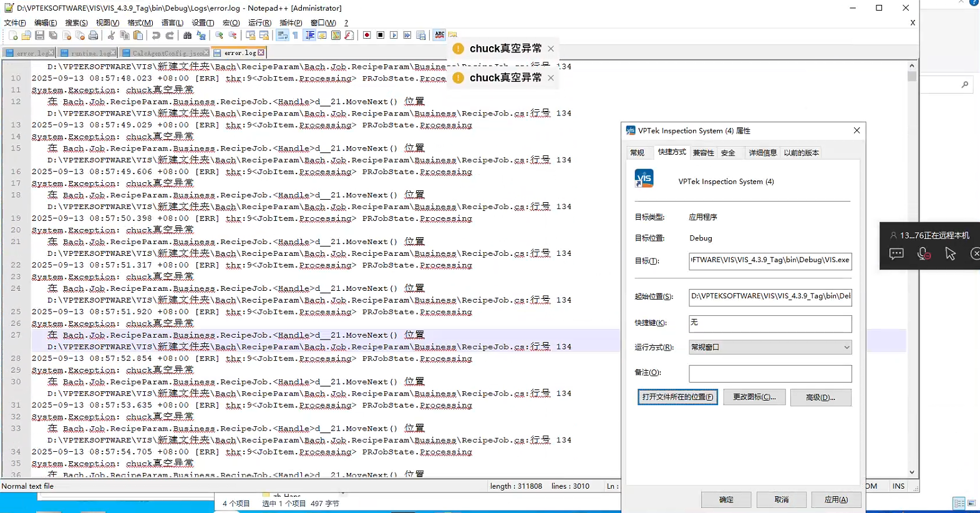Open Find with the binoculars icon

pyautogui.click(x=187, y=36)
